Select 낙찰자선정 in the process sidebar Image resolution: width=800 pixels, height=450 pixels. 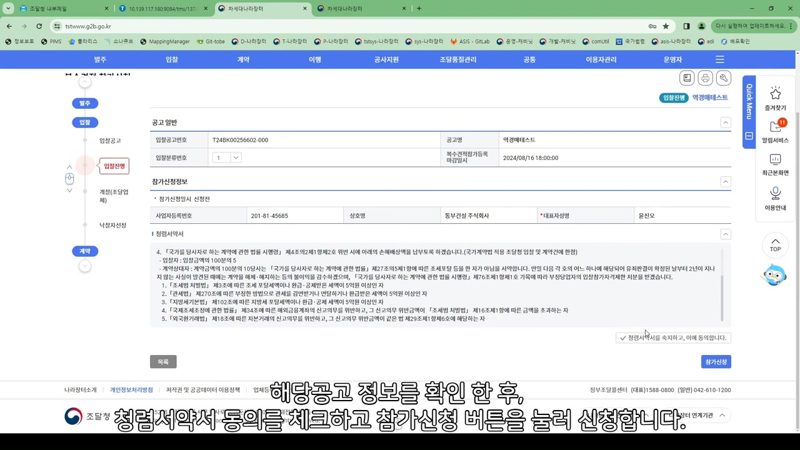point(113,225)
